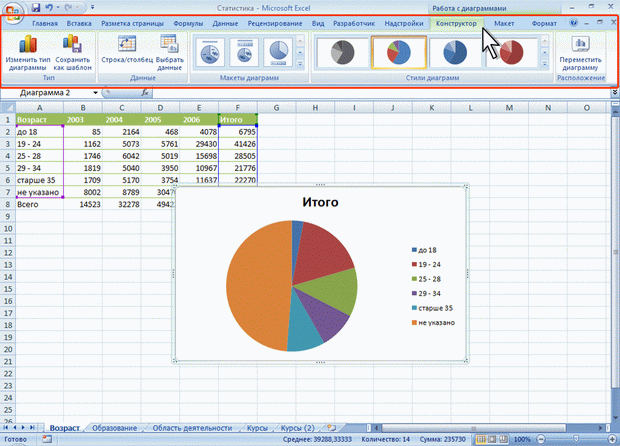Apply the multicolor pie chart style
This screenshot has width=620, height=446.
point(399,52)
